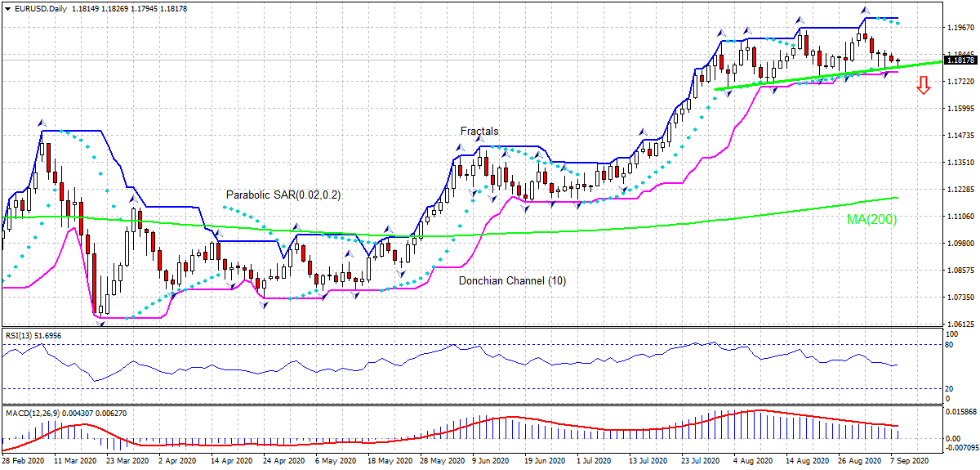Image resolution: width=980 pixels, height=470 pixels.
Task: Click the 0.015868 value on MACD scale
Action: point(960,411)
